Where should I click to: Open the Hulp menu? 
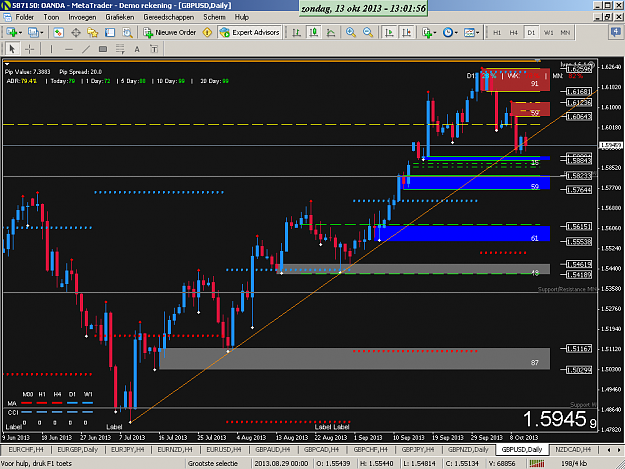click(x=242, y=17)
